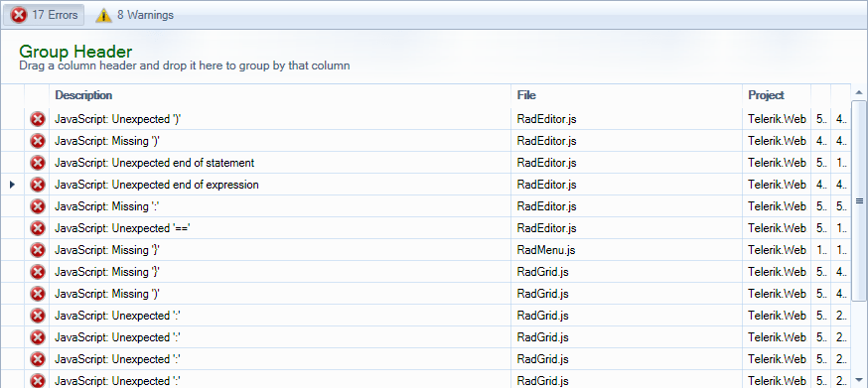Click the scrollbar down arrow

point(859,380)
